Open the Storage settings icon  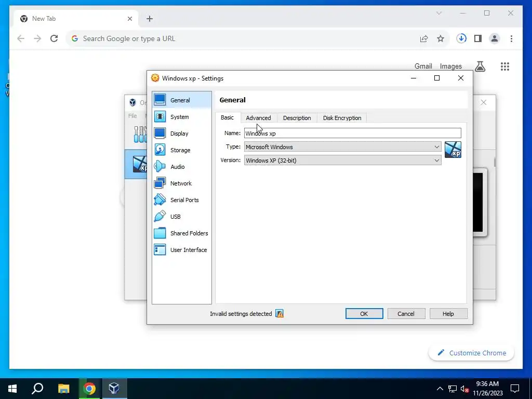pyautogui.click(x=160, y=150)
